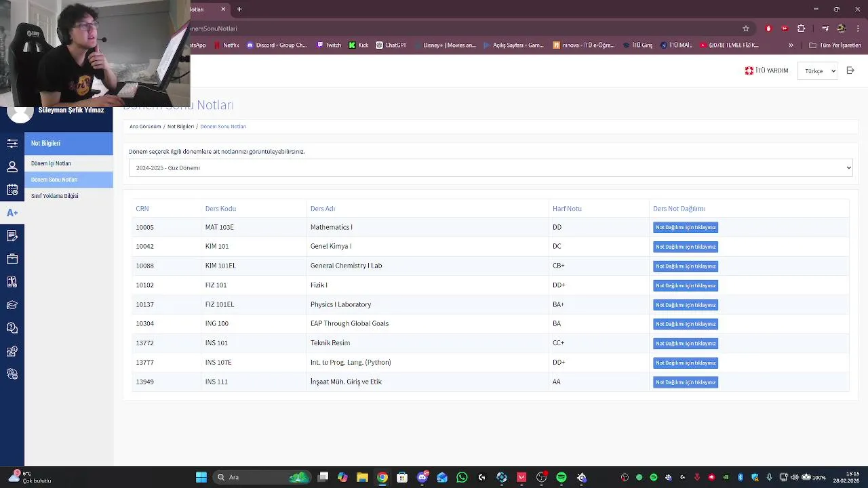Go to Ana Görünüm breadcrumb link

click(x=145, y=127)
